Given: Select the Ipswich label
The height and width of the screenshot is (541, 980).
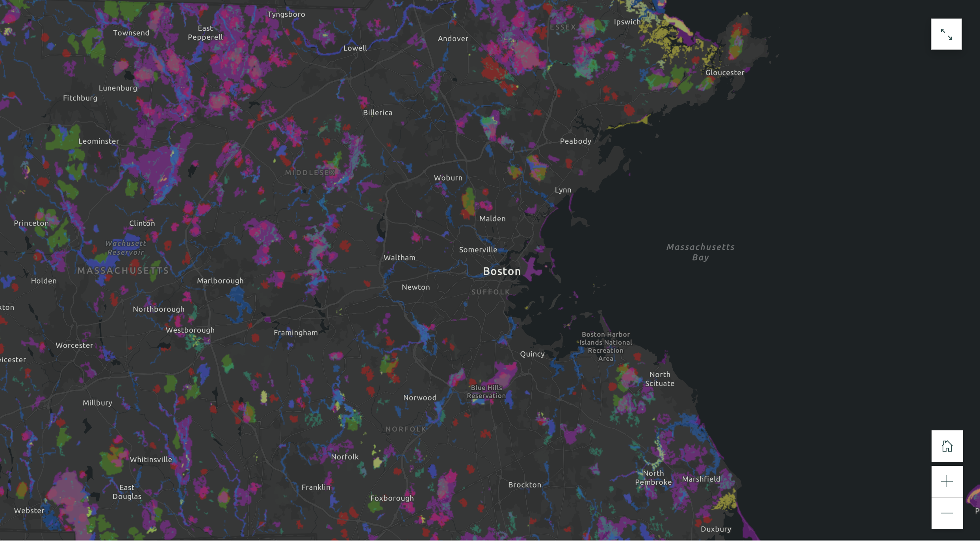Looking at the screenshot, I should click(x=627, y=22).
